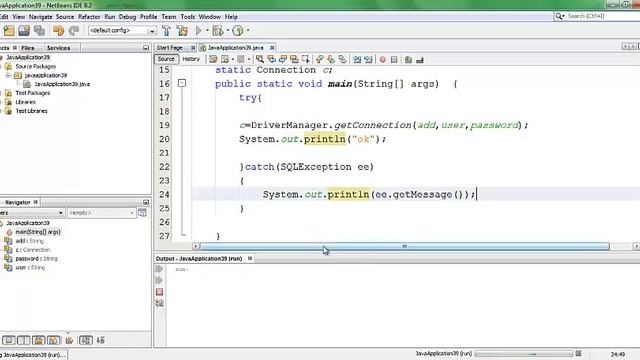Select the Source Packages node

coord(36,66)
